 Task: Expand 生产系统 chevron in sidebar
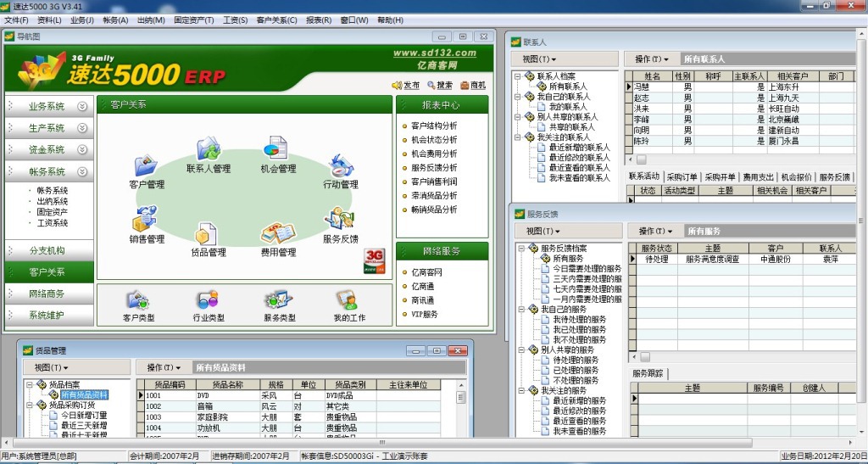pyautogui.click(x=82, y=128)
